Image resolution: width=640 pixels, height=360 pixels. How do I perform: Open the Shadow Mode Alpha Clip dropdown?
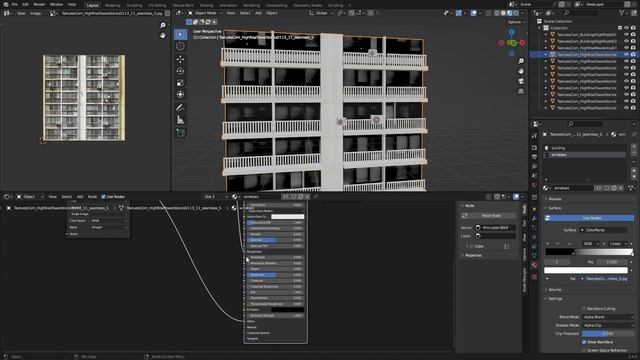coord(608,325)
